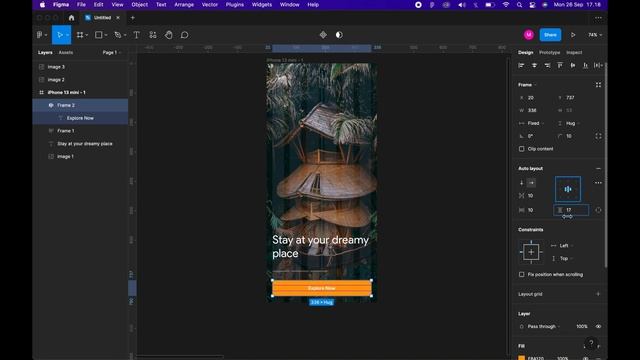Viewport: 640px width, 360px height.
Task: Switch to the Assets tab
Action: [66, 53]
